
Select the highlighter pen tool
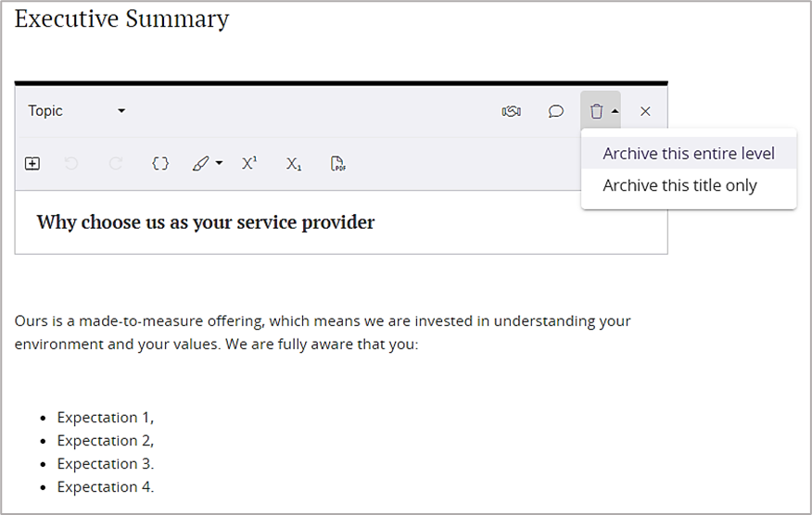(x=200, y=164)
